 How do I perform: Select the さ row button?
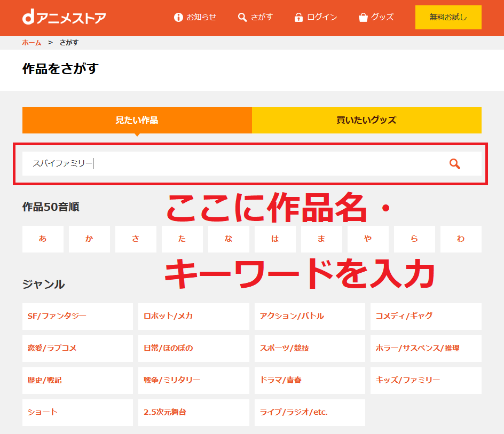(x=136, y=239)
